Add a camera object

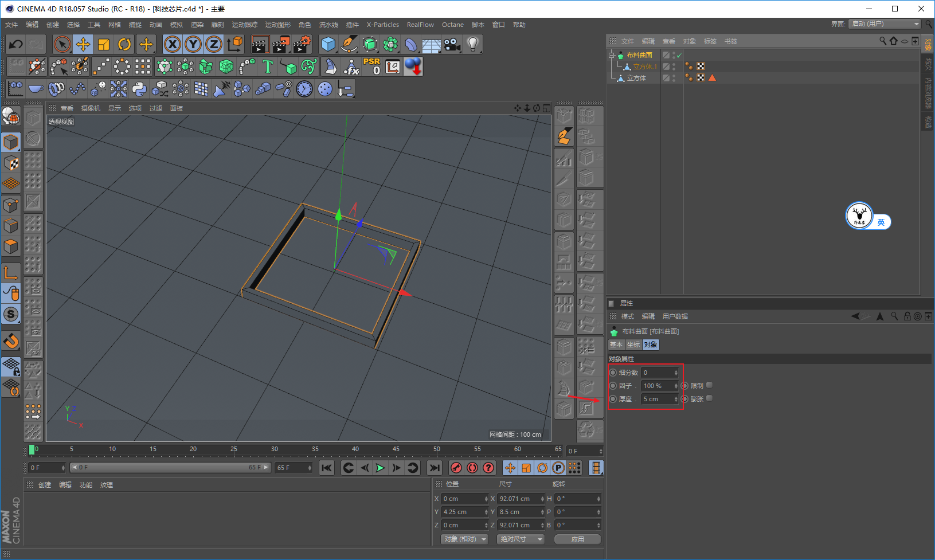pos(452,44)
